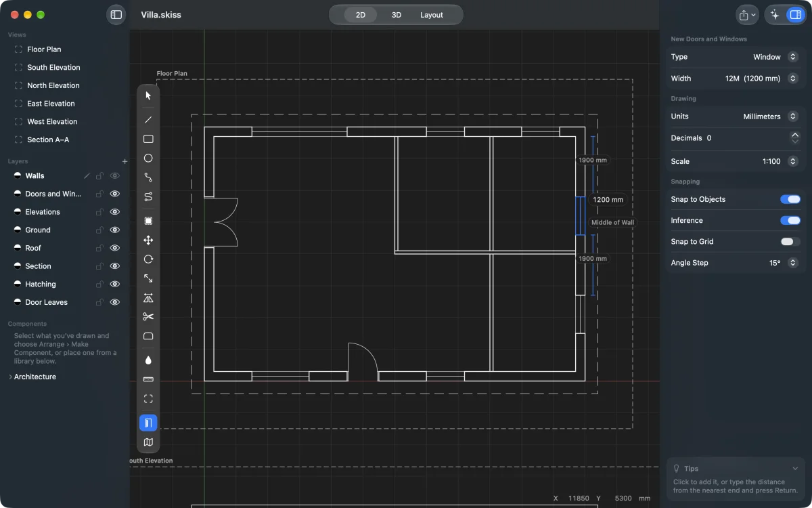Open the Share menu in the title bar
This screenshot has width=812, height=508.
pyautogui.click(x=747, y=14)
